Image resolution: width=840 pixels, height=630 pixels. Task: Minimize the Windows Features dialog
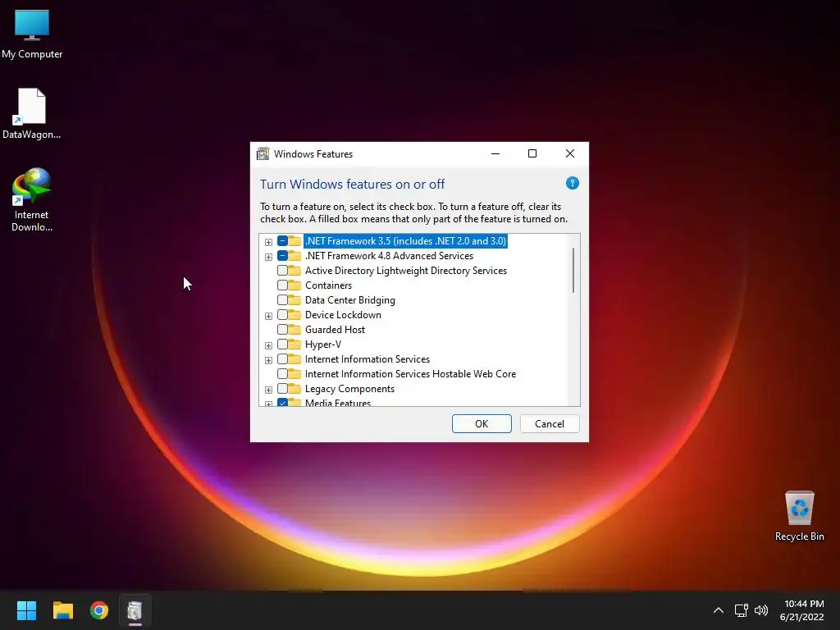495,153
